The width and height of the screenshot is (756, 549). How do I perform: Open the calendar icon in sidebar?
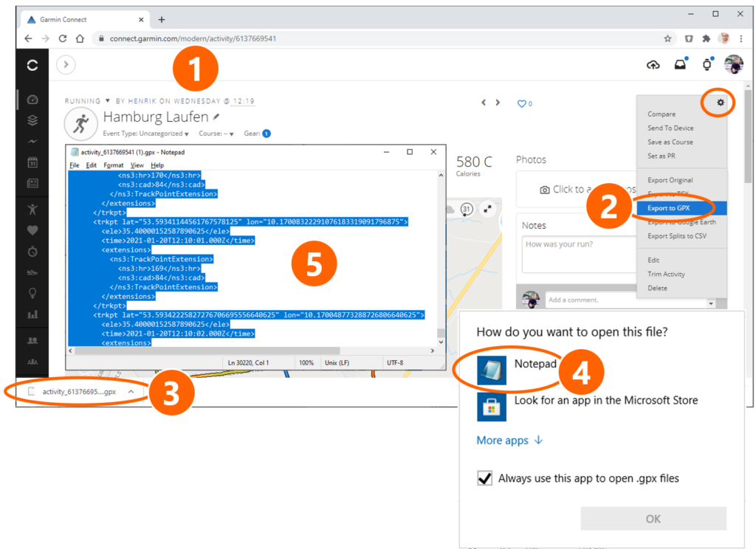[32, 162]
